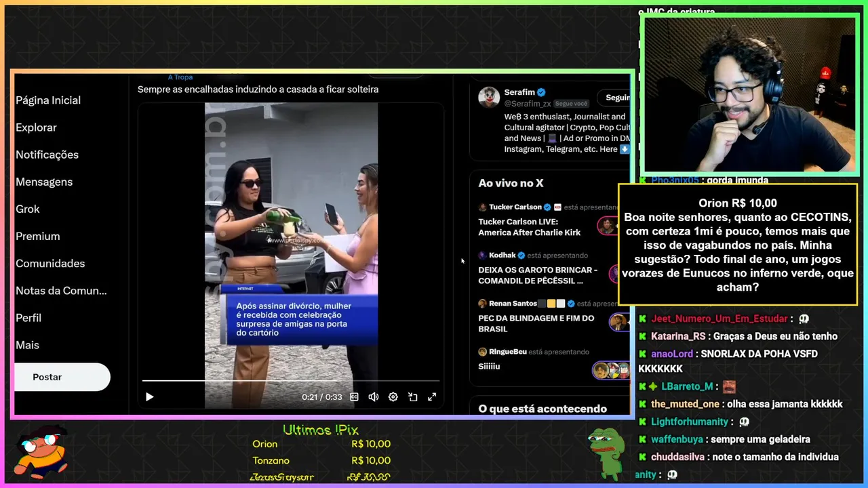
Task: Click the Postar button
Action: tap(62, 377)
